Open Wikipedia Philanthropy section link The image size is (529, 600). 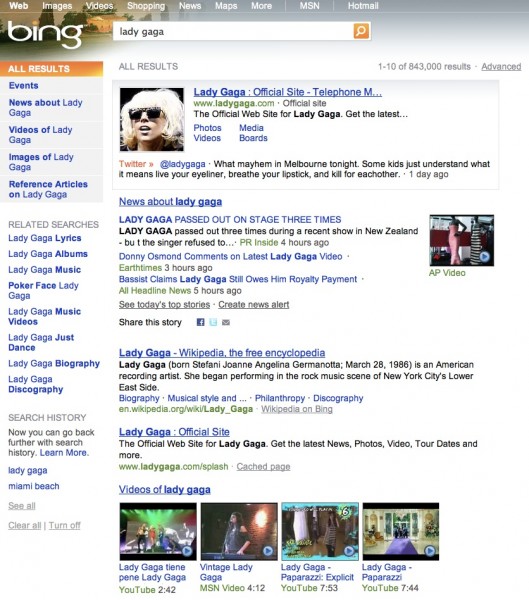click(x=280, y=398)
